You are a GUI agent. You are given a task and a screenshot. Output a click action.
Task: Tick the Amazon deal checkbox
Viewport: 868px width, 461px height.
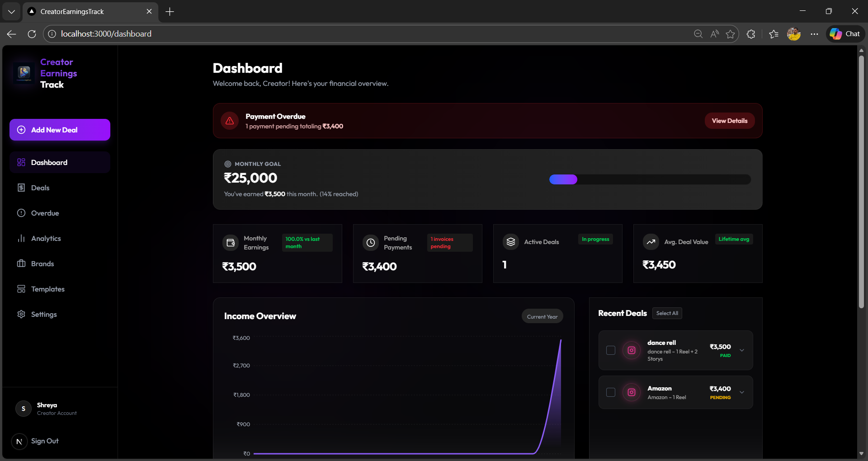pyautogui.click(x=610, y=392)
